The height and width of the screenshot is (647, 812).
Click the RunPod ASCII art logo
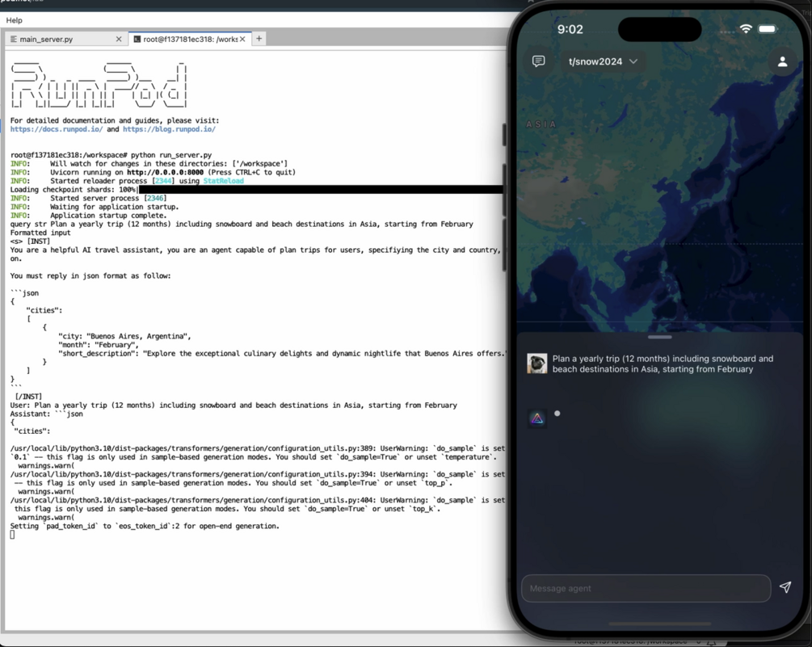click(x=99, y=86)
